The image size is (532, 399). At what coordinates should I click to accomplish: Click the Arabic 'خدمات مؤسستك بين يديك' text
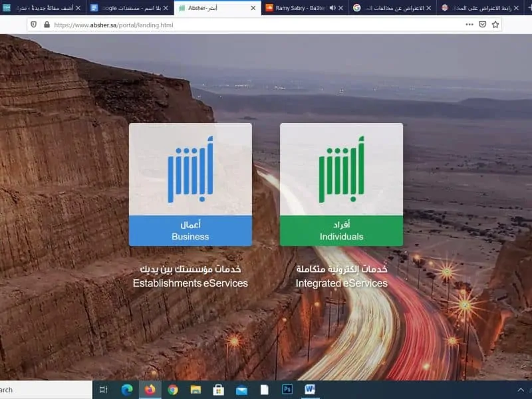coord(190,269)
